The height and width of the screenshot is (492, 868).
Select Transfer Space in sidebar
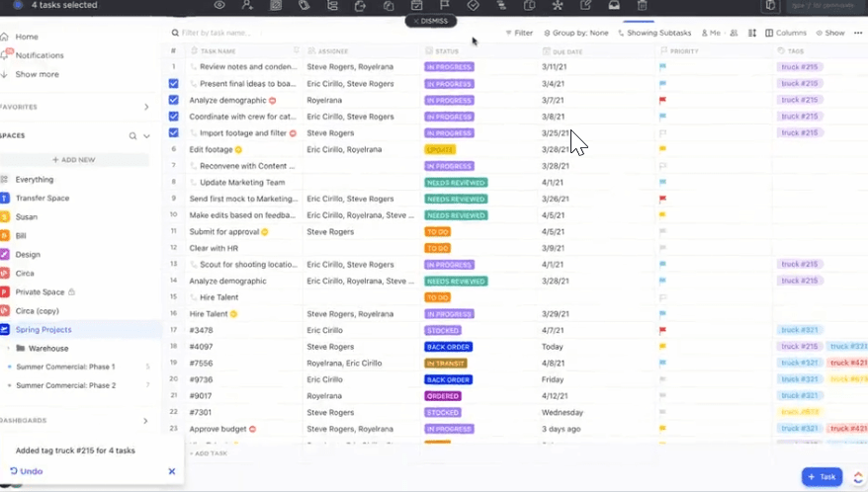click(43, 199)
